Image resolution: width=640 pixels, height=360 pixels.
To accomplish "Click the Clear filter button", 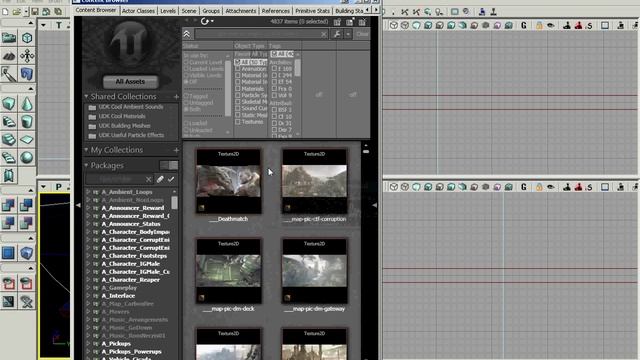I will pos(362,34).
